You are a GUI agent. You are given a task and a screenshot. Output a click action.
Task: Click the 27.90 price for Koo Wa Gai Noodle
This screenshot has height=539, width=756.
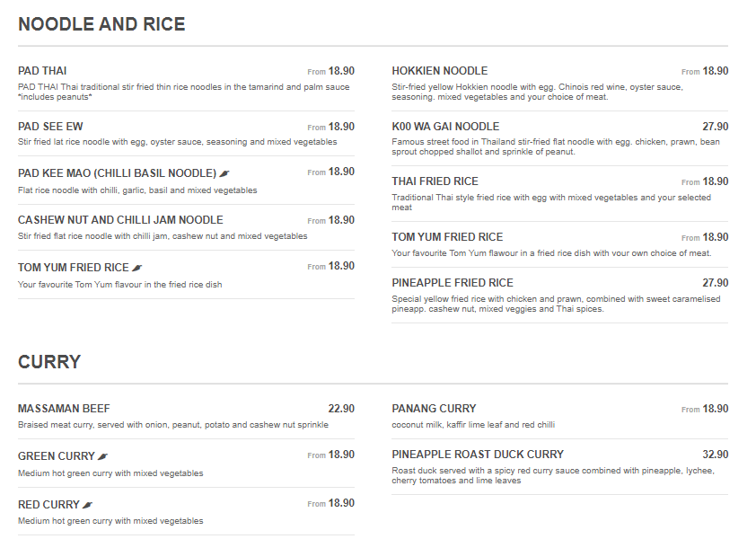pos(715,127)
